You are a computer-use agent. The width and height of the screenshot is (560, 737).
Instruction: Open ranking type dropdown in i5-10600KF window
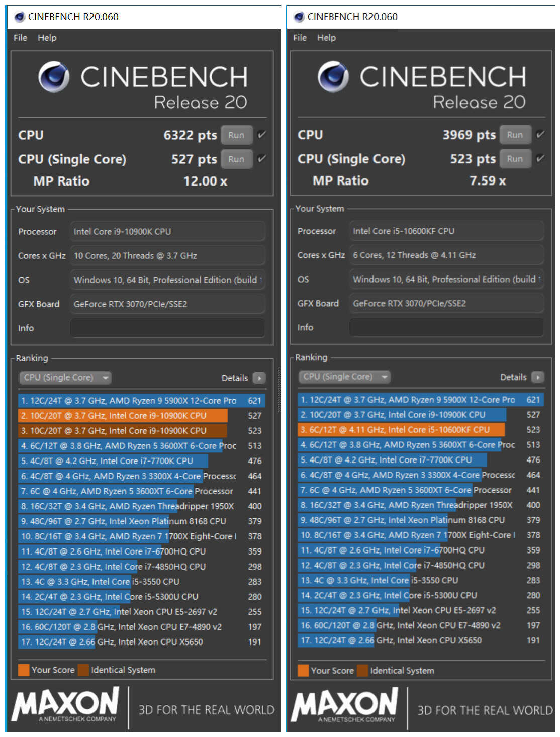344,377
